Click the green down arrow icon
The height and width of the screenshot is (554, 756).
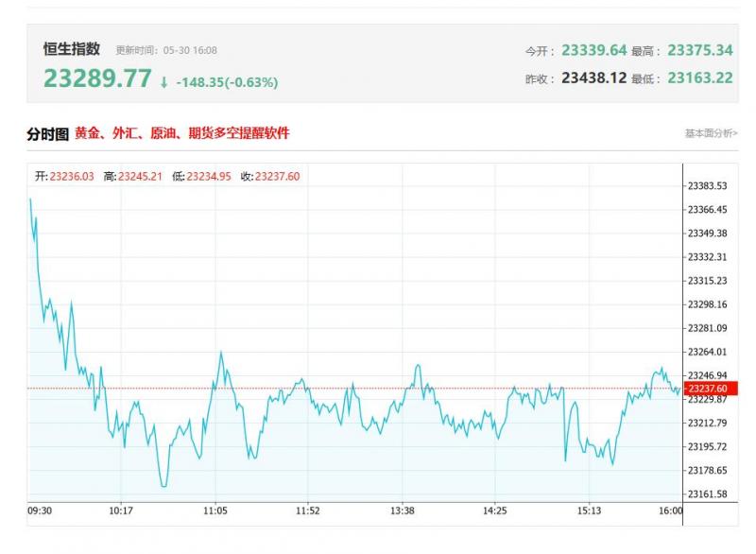163,82
